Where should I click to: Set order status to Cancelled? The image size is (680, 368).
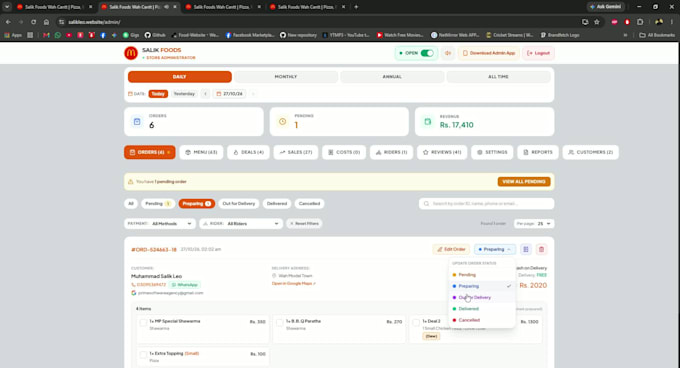click(x=482, y=320)
